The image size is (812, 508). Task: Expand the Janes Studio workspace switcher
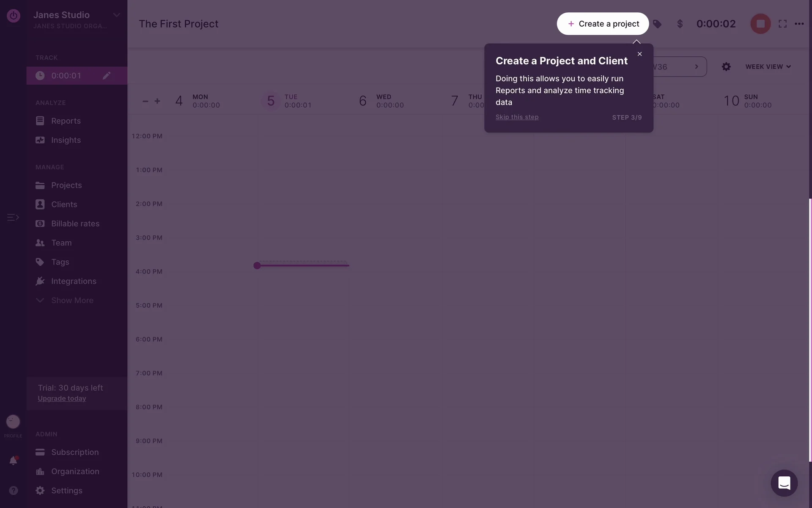pos(116,15)
